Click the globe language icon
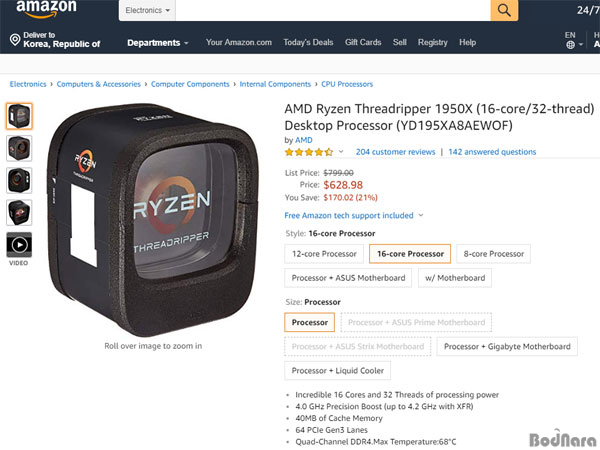The height and width of the screenshot is (450, 600). [x=570, y=45]
